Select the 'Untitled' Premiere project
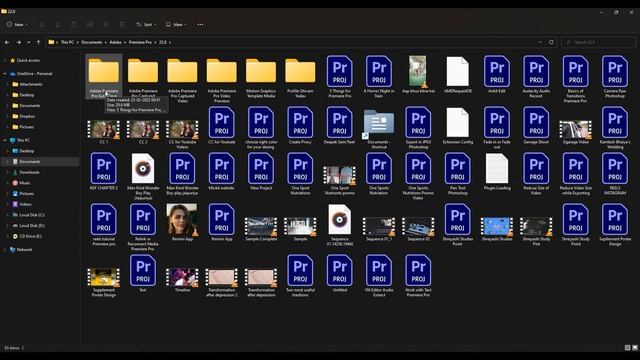640x360 pixels. 340,273
